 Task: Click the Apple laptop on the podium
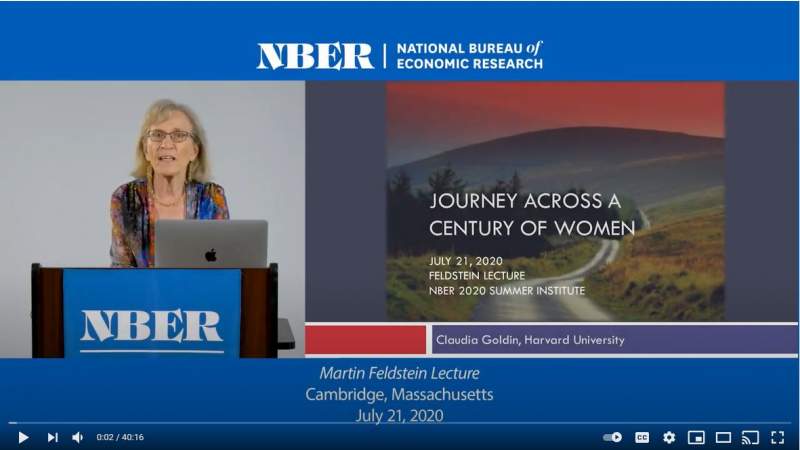211,244
